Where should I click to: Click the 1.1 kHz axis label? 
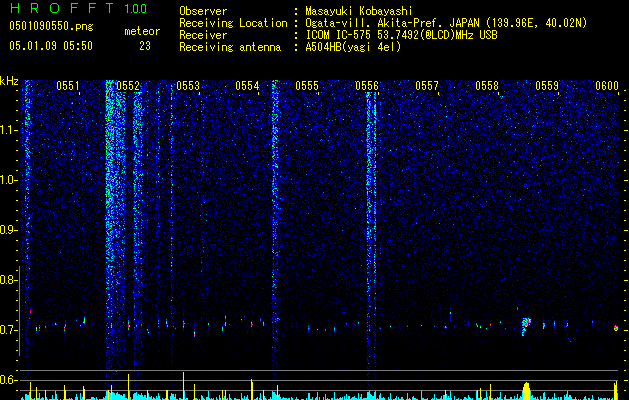tap(7, 130)
